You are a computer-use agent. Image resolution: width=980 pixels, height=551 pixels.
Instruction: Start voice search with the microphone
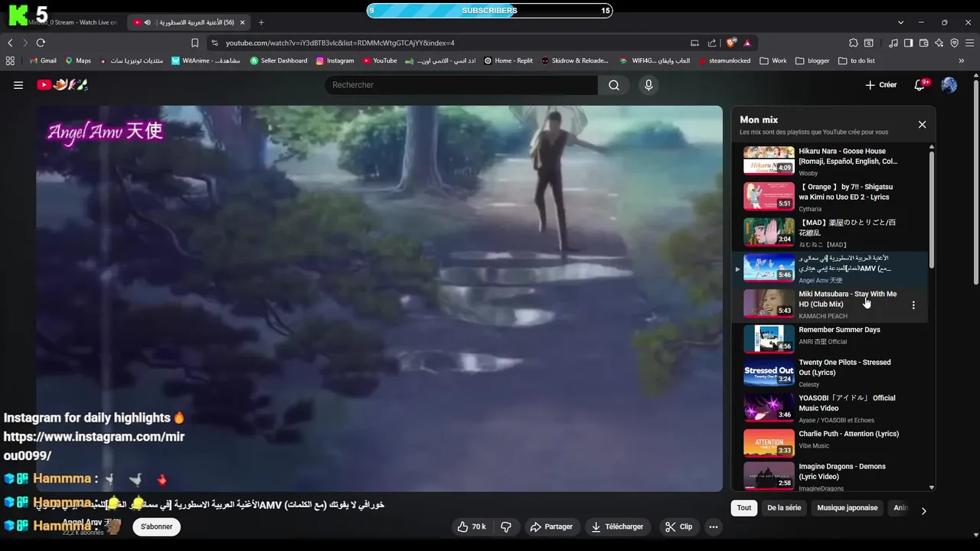coord(648,85)
